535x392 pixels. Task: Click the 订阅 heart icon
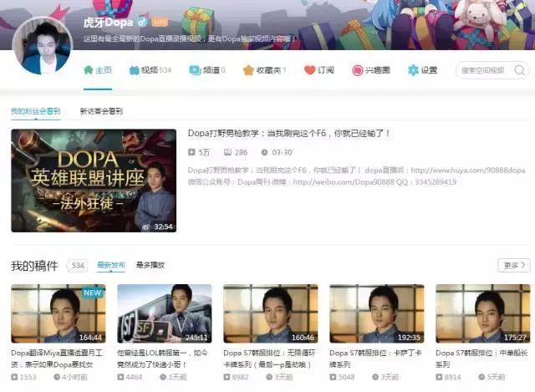[309, 70]
